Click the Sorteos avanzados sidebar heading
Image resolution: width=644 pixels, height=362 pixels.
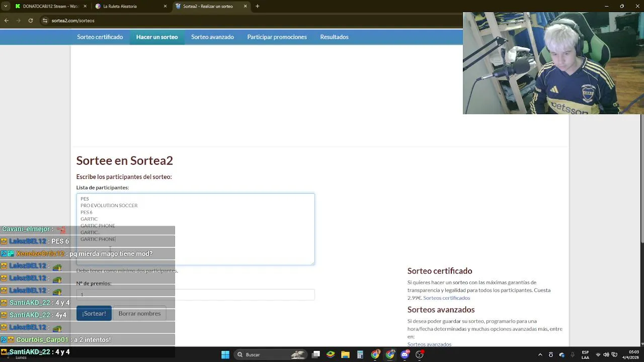[x=441, y=310]
